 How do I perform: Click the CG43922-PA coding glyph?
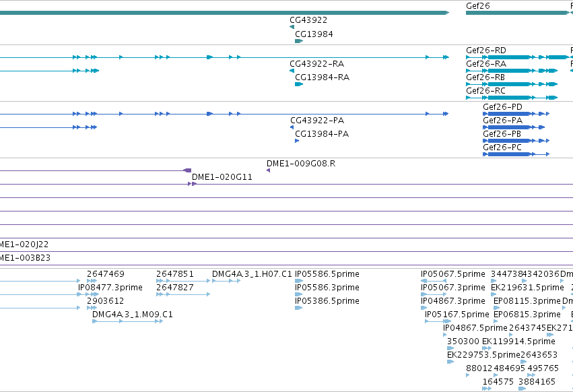click(292, 127)
